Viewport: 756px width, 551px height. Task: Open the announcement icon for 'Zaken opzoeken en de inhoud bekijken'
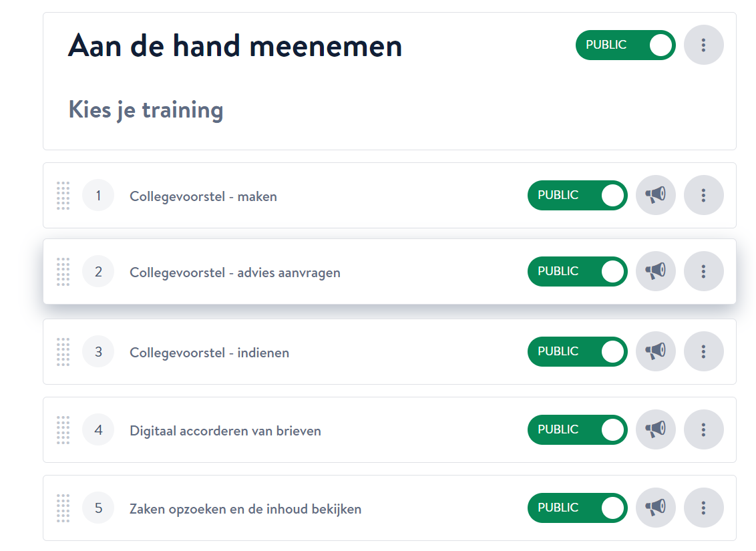tap(656, 508)
